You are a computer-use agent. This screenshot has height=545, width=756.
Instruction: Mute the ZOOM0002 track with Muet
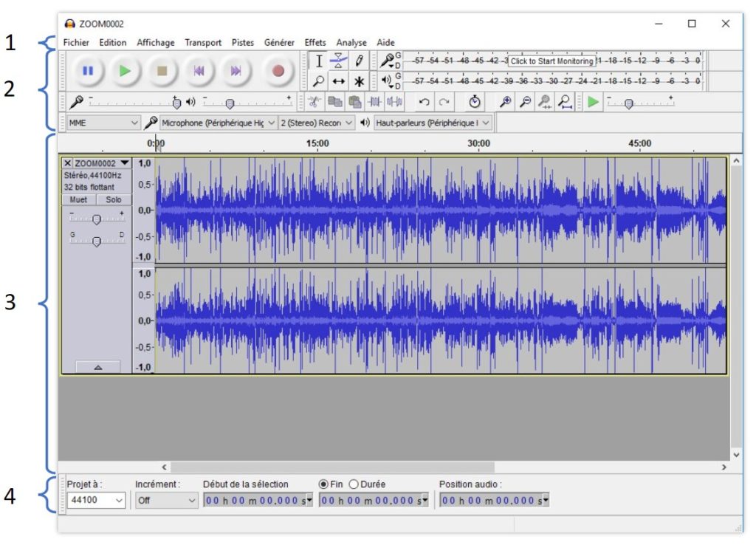78,199
